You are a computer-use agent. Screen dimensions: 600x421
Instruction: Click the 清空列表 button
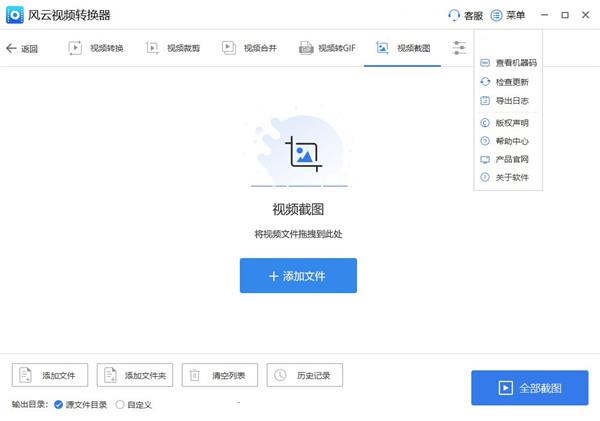click(220, 375)
